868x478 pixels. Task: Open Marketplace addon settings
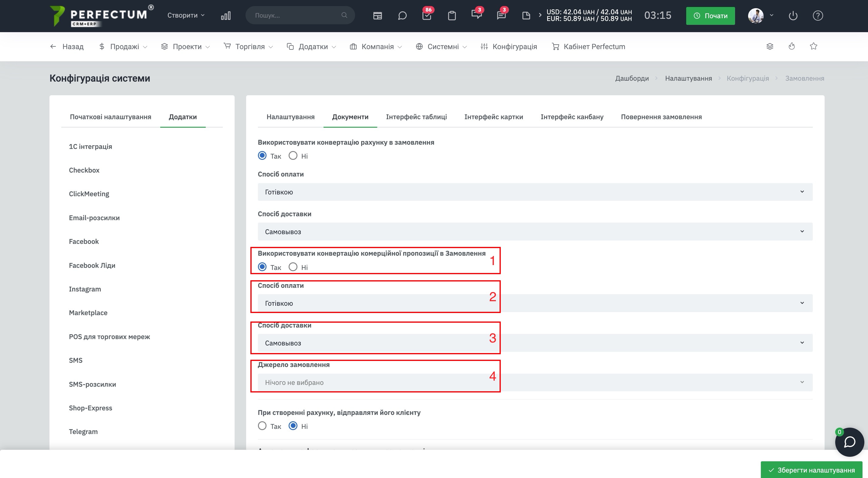click(x=88, y=313)
